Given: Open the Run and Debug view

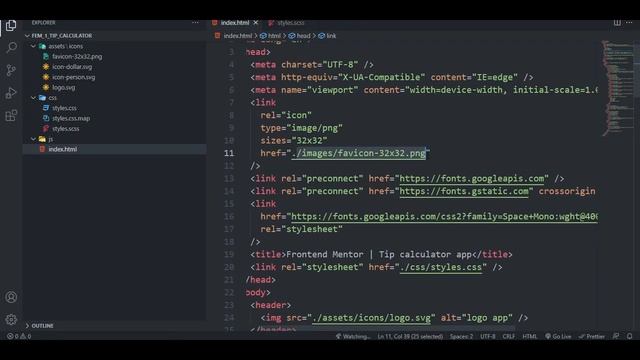Looking at the screenshot, I should [x=11, y=93].
